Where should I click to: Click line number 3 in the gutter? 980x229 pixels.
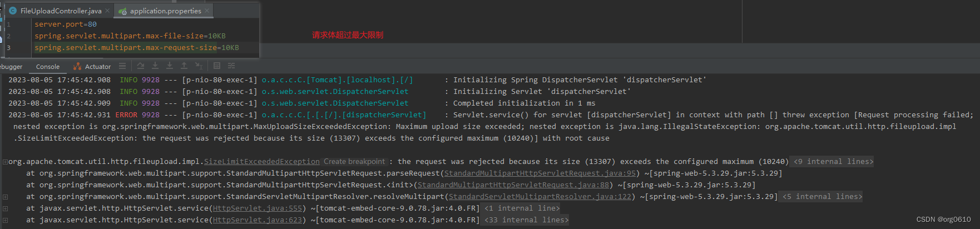click(8, 48)
